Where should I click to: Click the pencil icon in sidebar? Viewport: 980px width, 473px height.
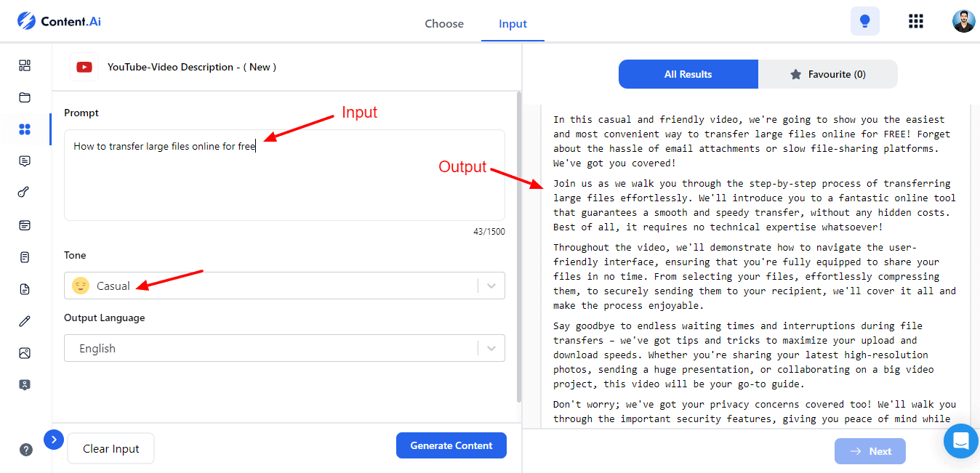(25, 321)
